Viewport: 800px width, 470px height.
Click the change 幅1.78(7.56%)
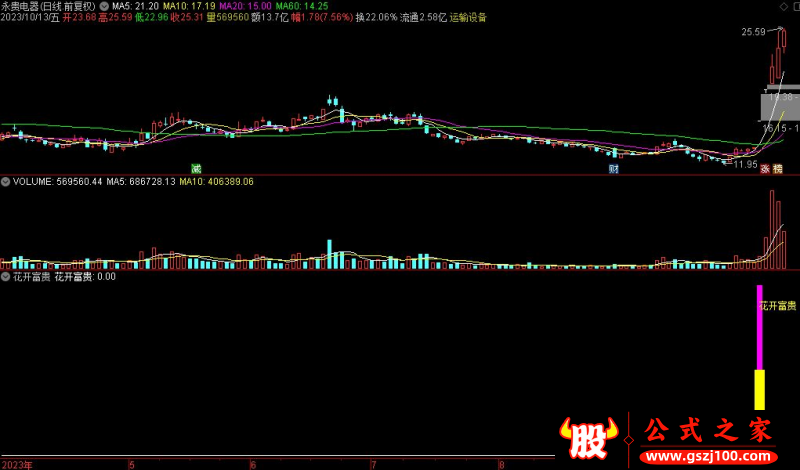(x=322, y=17)
